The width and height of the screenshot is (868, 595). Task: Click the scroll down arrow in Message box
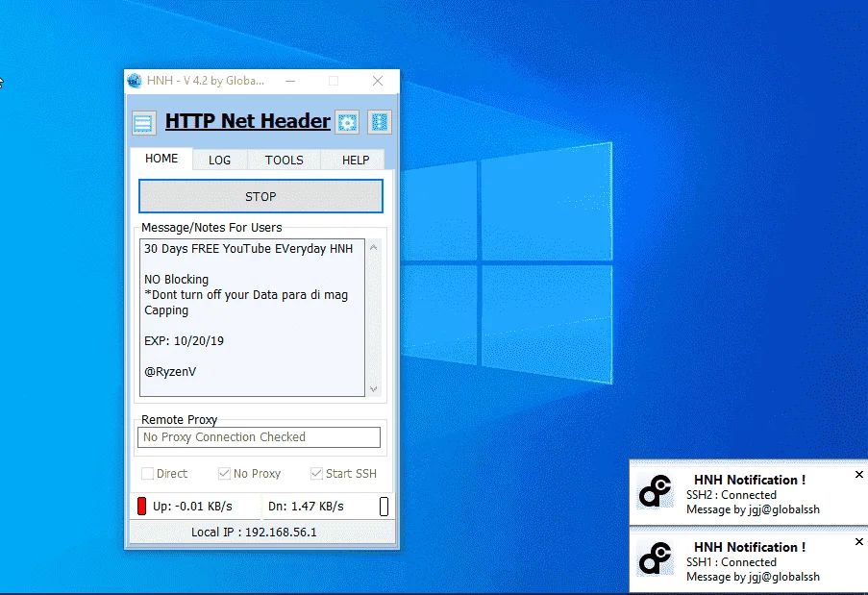[x=374, y=388]
